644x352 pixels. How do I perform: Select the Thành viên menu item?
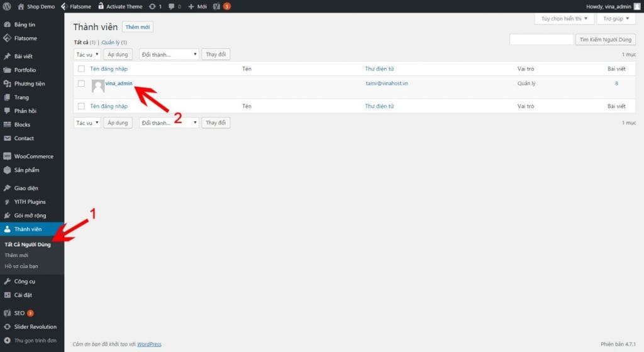[x=32, y=229]
